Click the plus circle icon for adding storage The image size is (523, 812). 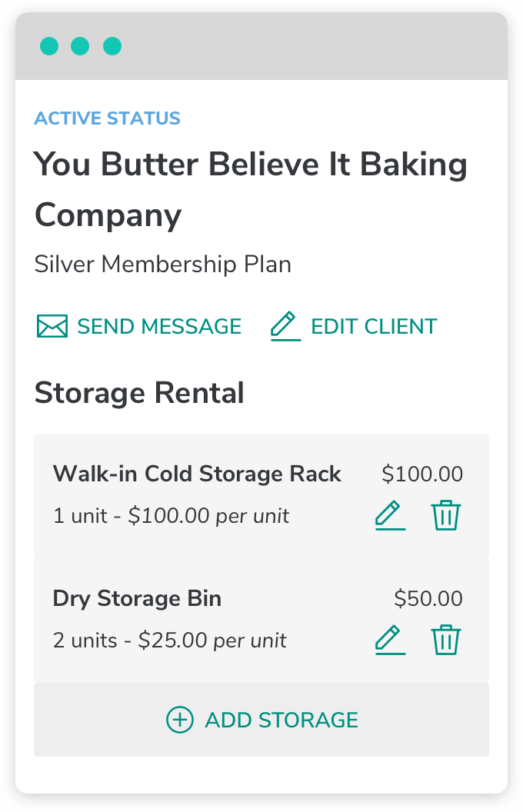pos(180,720)
